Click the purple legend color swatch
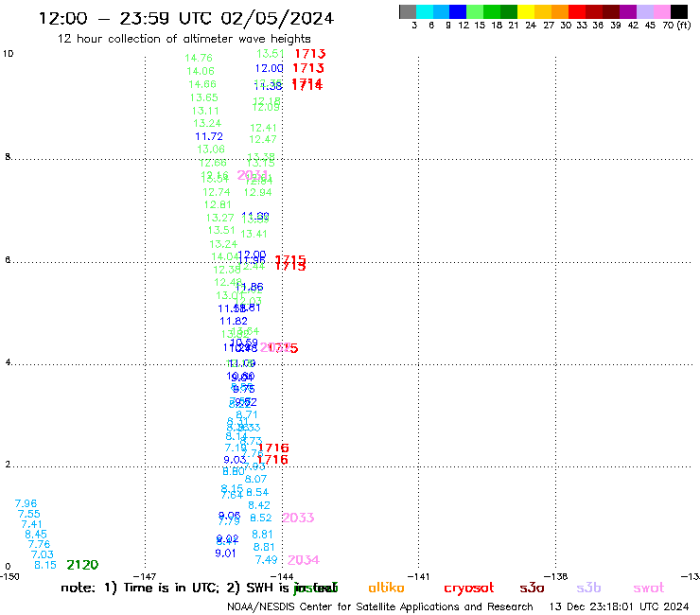Screen dimensions: 700x615 628,11
